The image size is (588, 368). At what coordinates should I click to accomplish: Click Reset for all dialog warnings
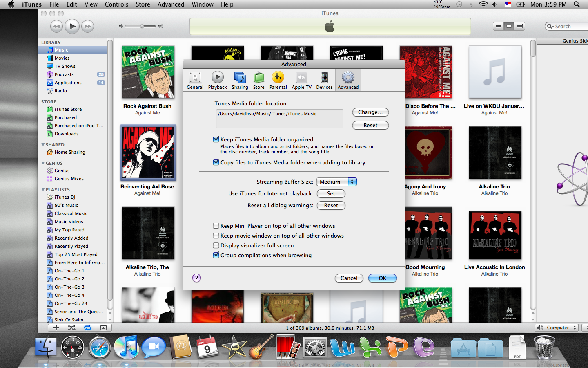[x=331, y=205]
